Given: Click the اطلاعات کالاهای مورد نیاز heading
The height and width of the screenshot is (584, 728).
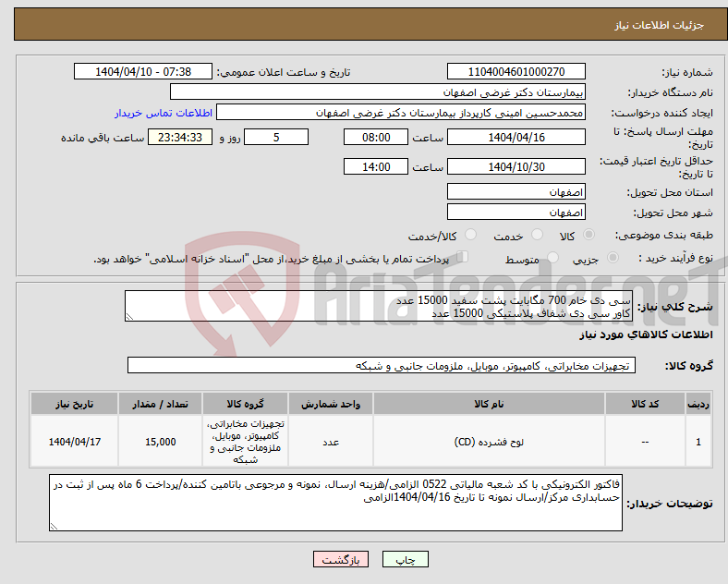Looking at the screenshot, I should [x=646, y=335].
